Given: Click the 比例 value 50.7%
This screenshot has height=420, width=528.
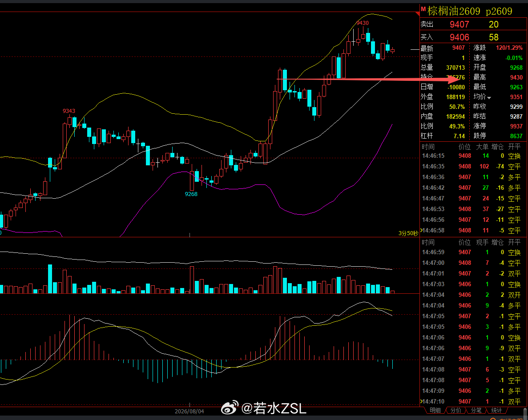Looking at the screenshot, I should point(457,107).
